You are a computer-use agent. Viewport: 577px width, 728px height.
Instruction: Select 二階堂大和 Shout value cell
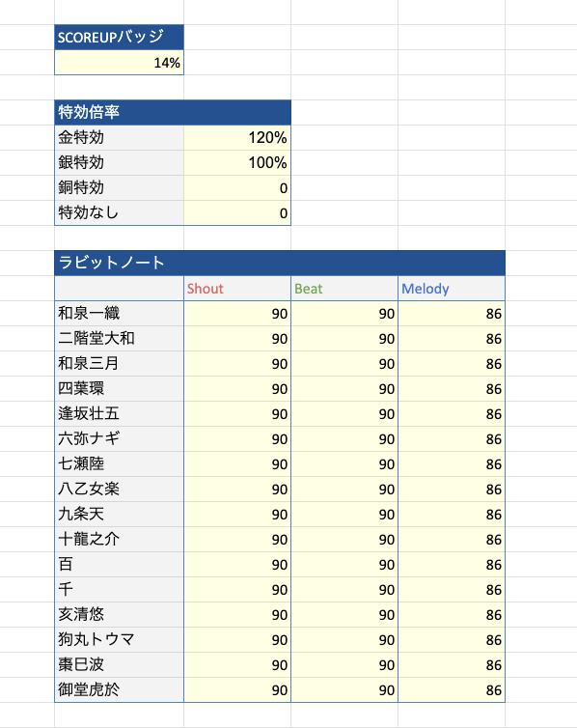(x=237, y=339)
